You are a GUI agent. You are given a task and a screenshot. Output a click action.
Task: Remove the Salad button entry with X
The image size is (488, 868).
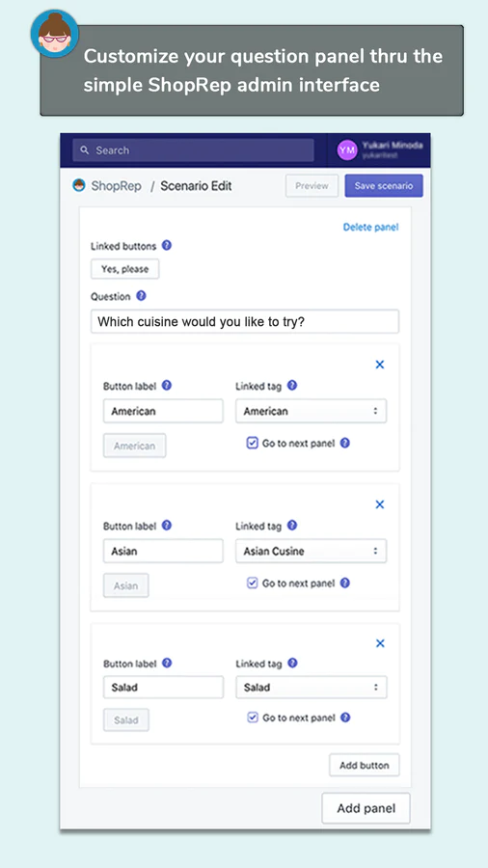[x=380, y=643]
